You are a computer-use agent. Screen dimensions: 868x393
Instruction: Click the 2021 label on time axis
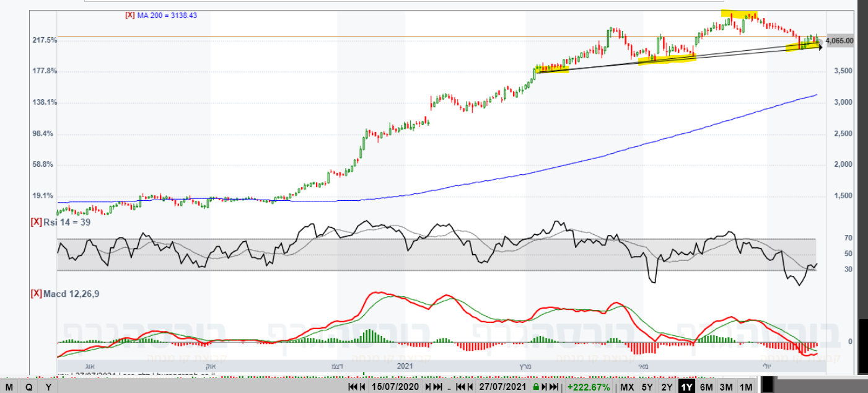pyautogui.click(x=404, y=366)
